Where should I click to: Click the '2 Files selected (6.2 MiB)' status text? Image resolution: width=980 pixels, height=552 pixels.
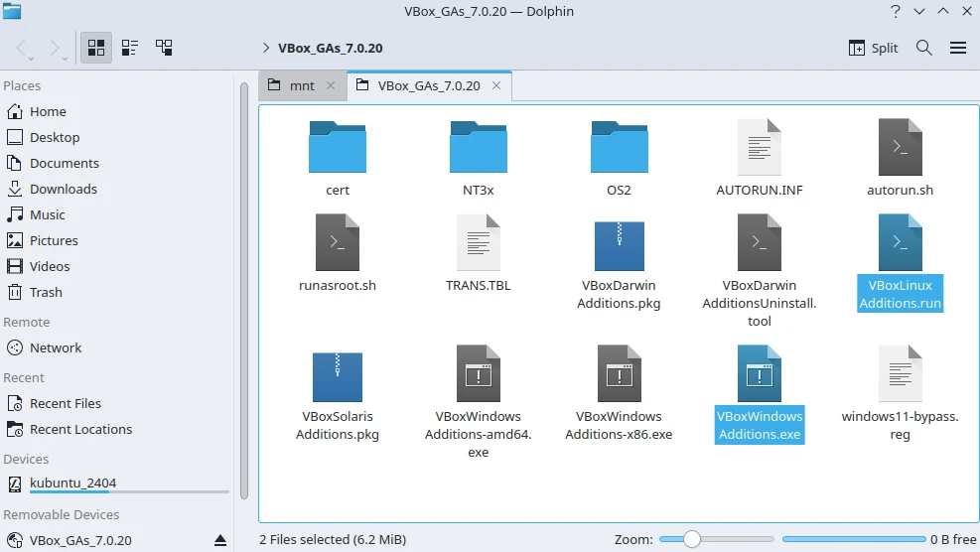333,539
